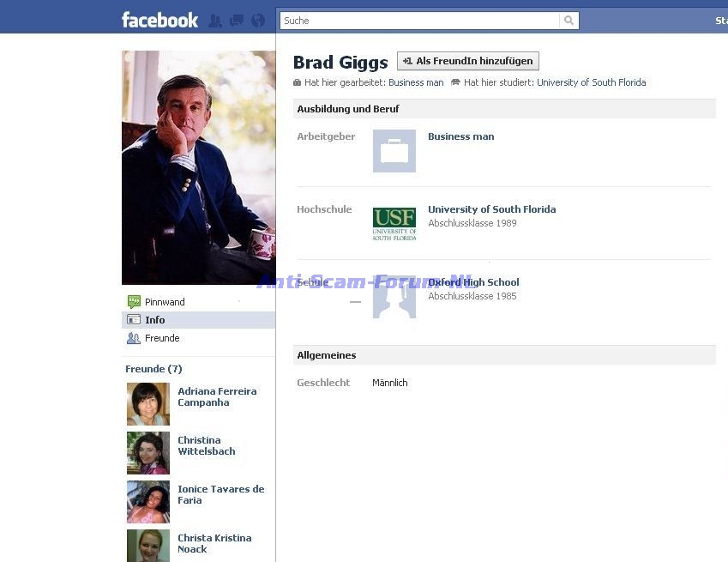This screenshot has height=562, width=728.
Task: Open Adriana Ferreira Campanha's profile
Action: [x=217, y=396]
